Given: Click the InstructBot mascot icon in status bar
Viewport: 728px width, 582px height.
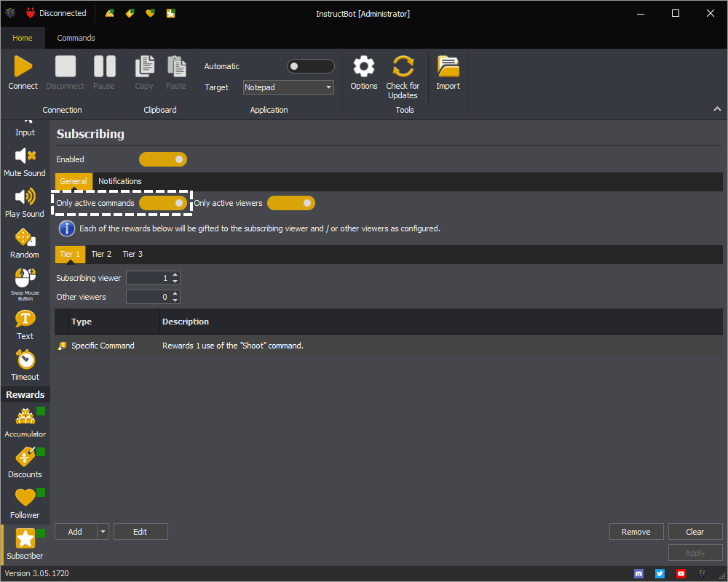Looking at the screenshot, I should point(702,574).
